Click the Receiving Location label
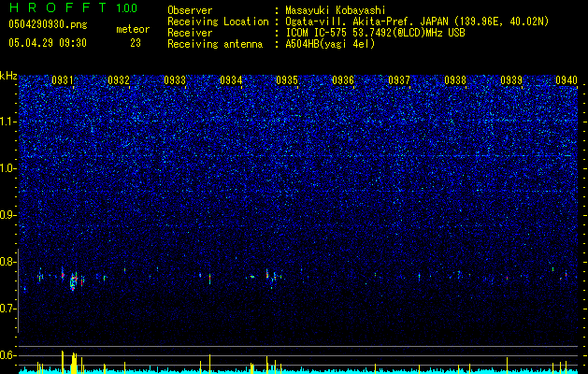The width and height of the screenshot is (588, 374). click(218, 22)
